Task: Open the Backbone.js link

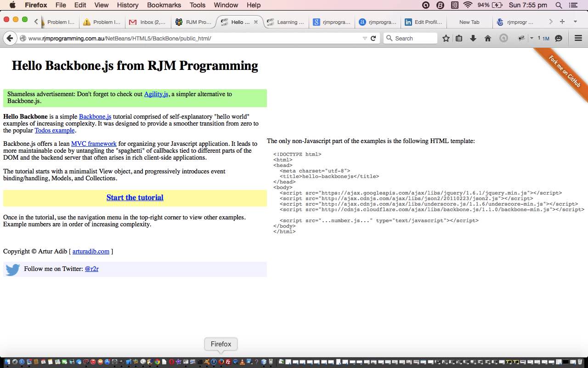Action: tap(95, 116)
